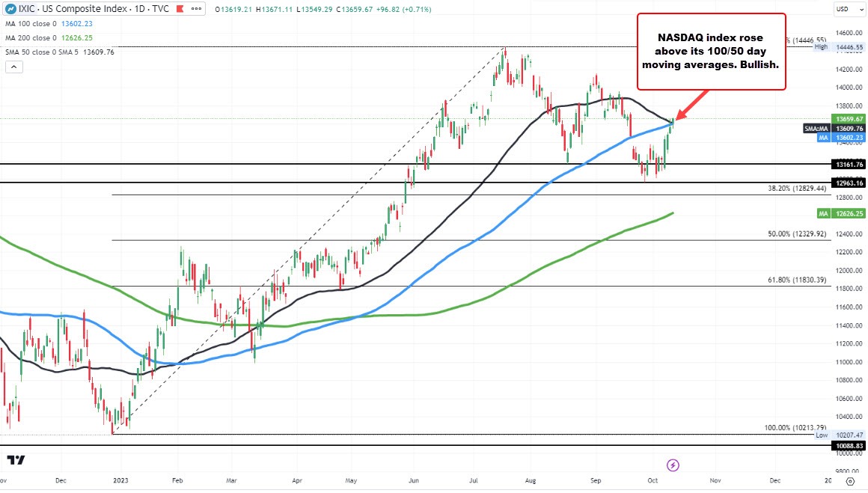
Task: Select the MA 100 close 0 legend
Action: [x=31, y=24]
